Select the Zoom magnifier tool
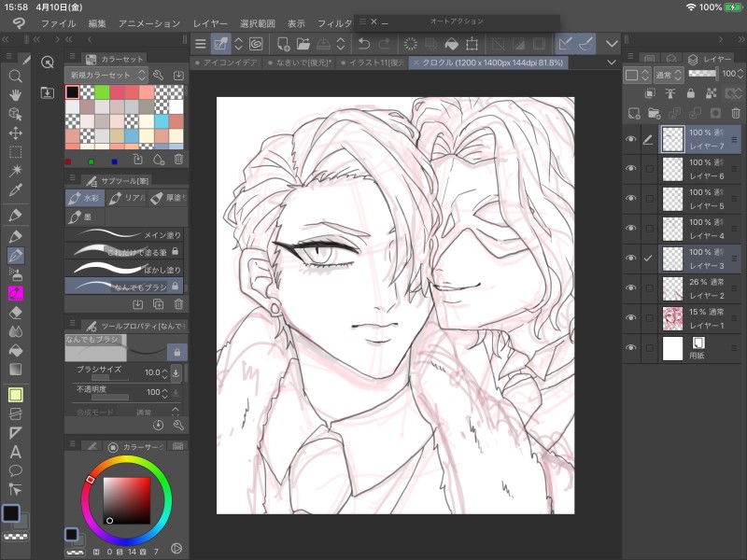This screenshot has width=747, height=560. coord(15,77)
